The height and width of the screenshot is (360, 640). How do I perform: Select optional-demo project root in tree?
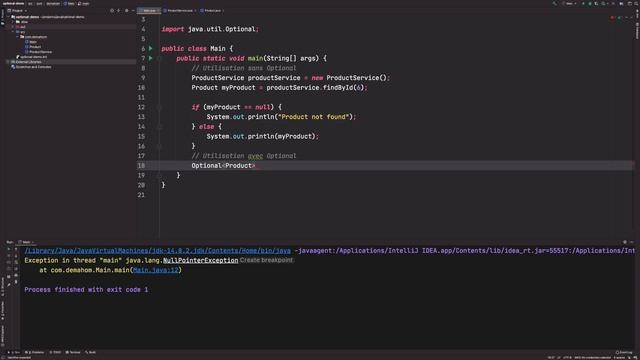pyautogui.click(x=27, y=17)
